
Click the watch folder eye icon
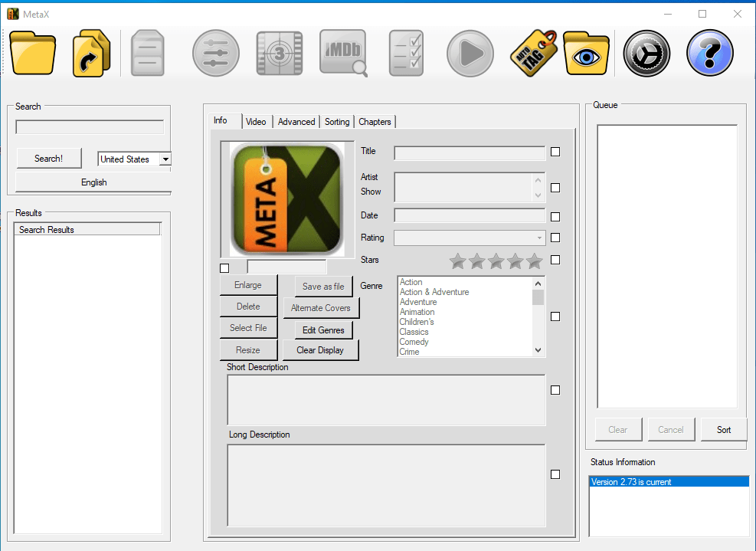[x=586, y=53]
